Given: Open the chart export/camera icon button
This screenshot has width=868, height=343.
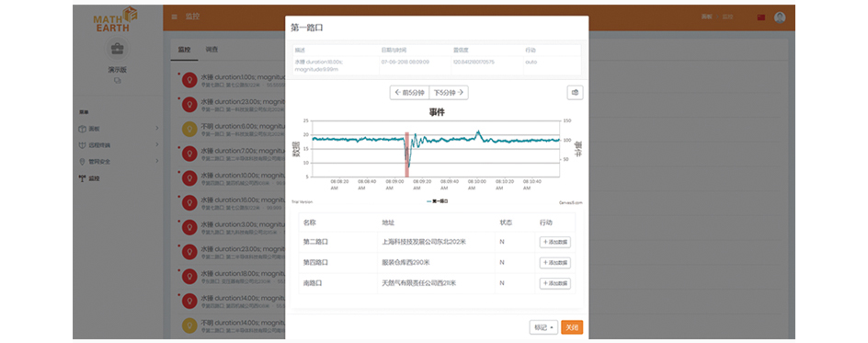Looking at the screenshot, I should click(x=575, y=93).
